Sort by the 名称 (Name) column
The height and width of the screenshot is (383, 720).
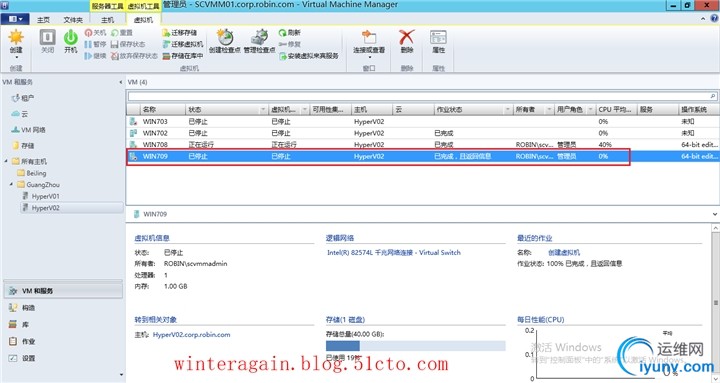point(163,110)
